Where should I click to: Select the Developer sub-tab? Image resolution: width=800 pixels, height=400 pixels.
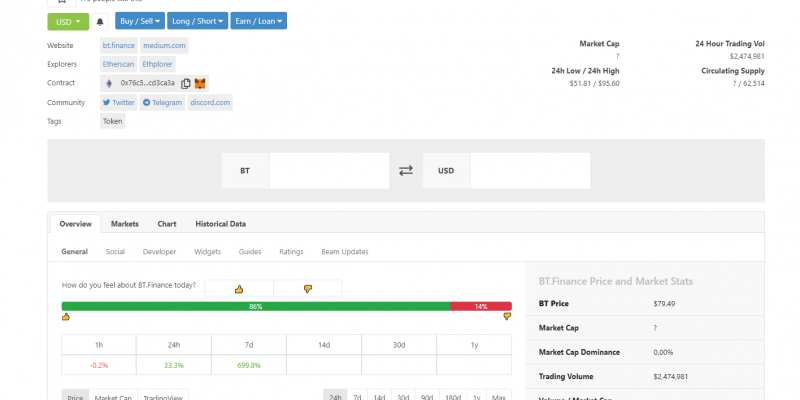160,252
